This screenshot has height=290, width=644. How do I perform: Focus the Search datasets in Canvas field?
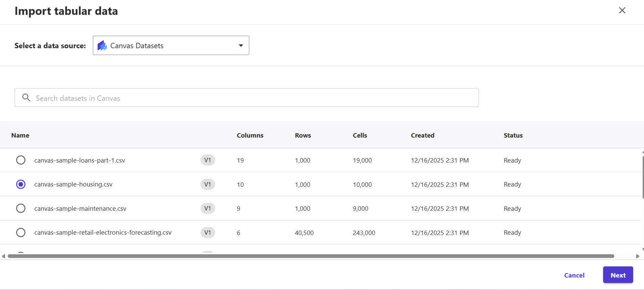pyautogui.click(x=247, y=98)
